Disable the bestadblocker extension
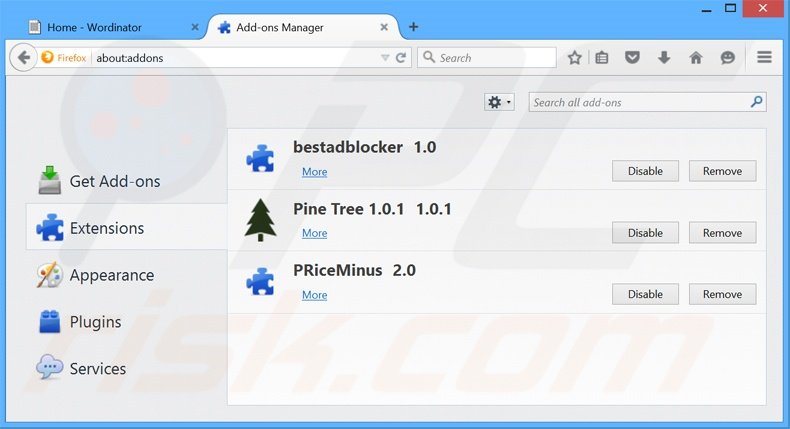Image resolution: width=790 pixels, height=429 pixels. click(645, 171)
